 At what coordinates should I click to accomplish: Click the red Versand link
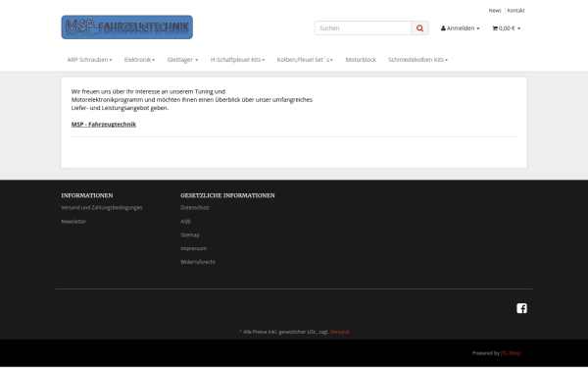pyautogui.click(x=339, y=332)
